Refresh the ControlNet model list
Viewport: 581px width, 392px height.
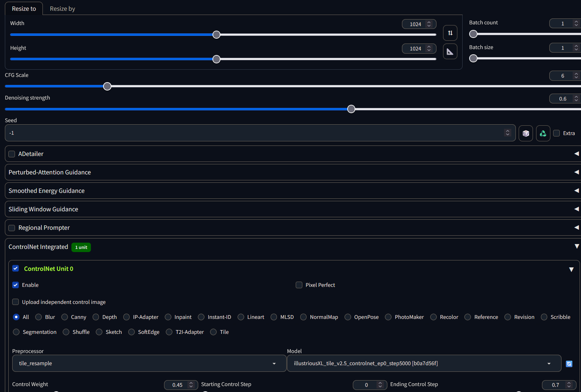(x=569, y=364)
